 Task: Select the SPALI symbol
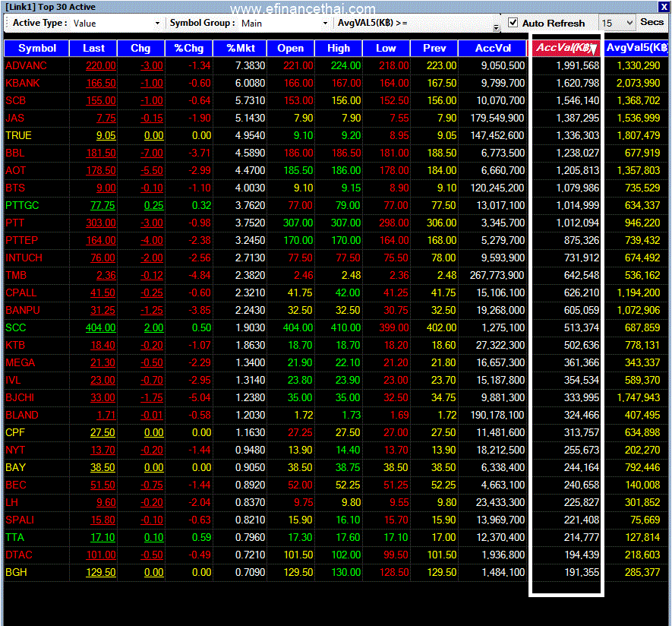[x=20, y=520]
